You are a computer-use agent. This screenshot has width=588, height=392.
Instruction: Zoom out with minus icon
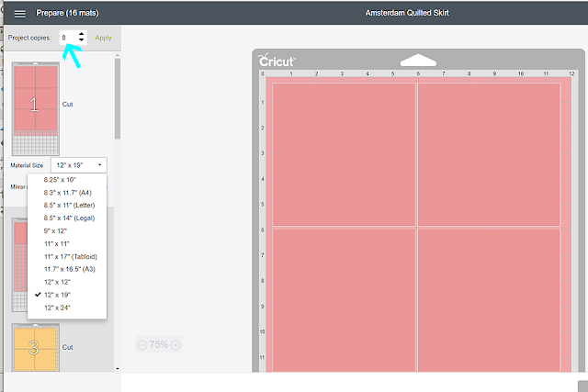(x=142, y=345)
